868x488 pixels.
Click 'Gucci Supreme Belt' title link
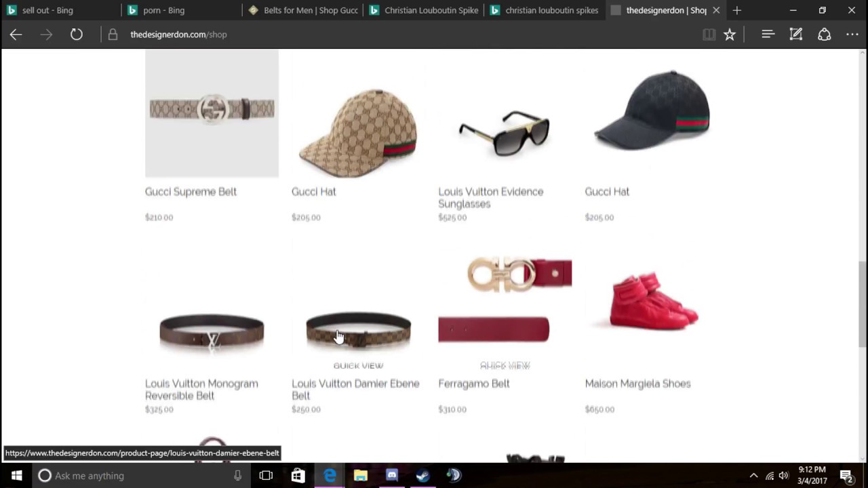tap(191, 192)
